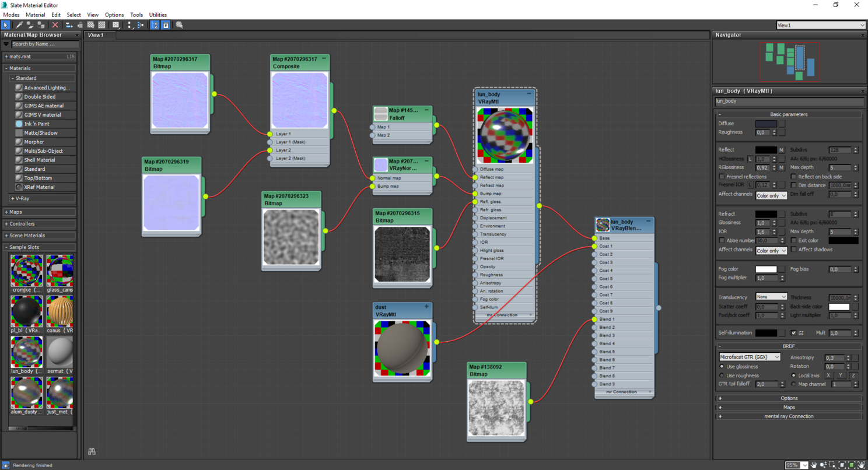
Task: Select Use glossiness radio button
Action: (x=722, y=367)
